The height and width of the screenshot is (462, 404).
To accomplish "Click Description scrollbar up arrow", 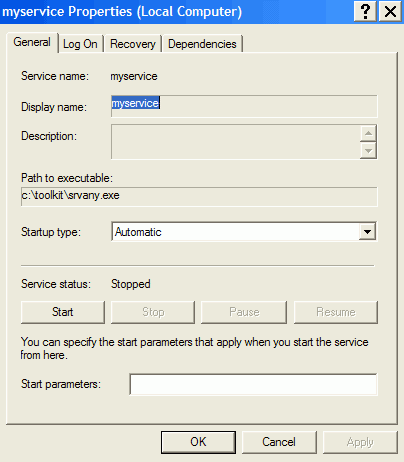I will pos(368,133).
